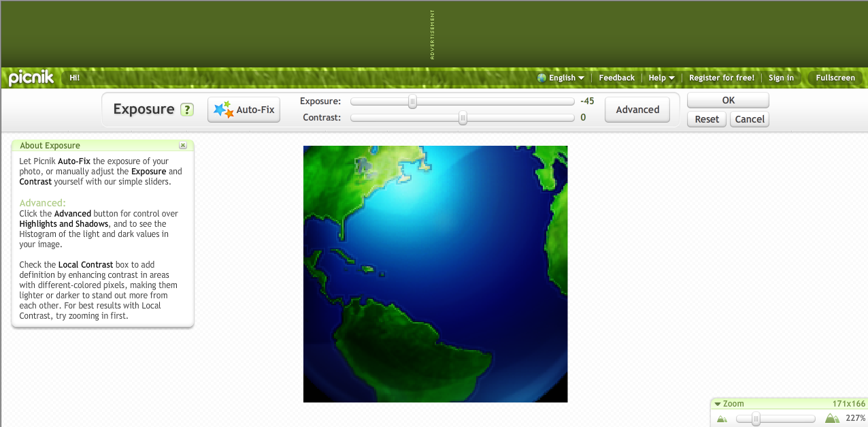Image resolution: width=868 pixels, height=427 pixels.
Task: Click the zoom slider handle
Action: point(756,419)
